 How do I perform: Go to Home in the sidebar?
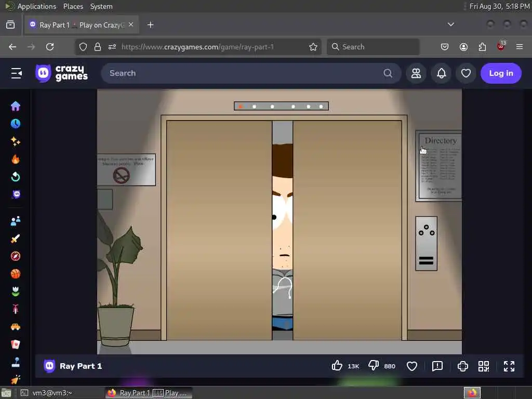point(15,106)
